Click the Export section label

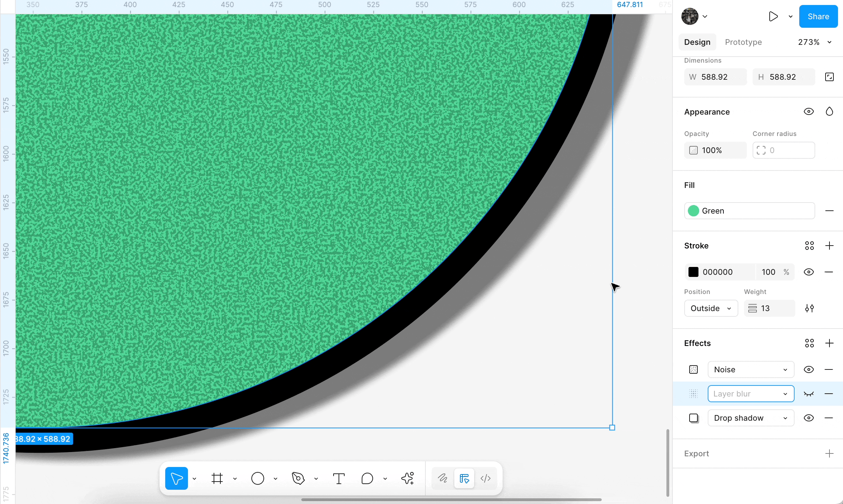(x=696, y=453)
